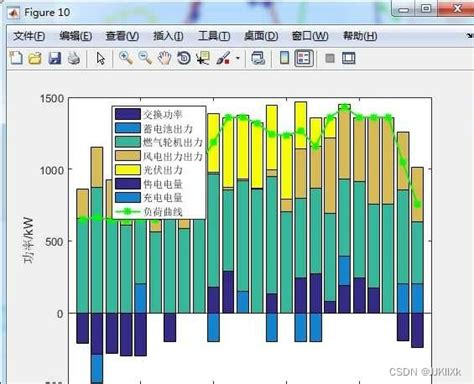
Task: Click the Link Plot toolbar button
Action: [x=258, y=58]
